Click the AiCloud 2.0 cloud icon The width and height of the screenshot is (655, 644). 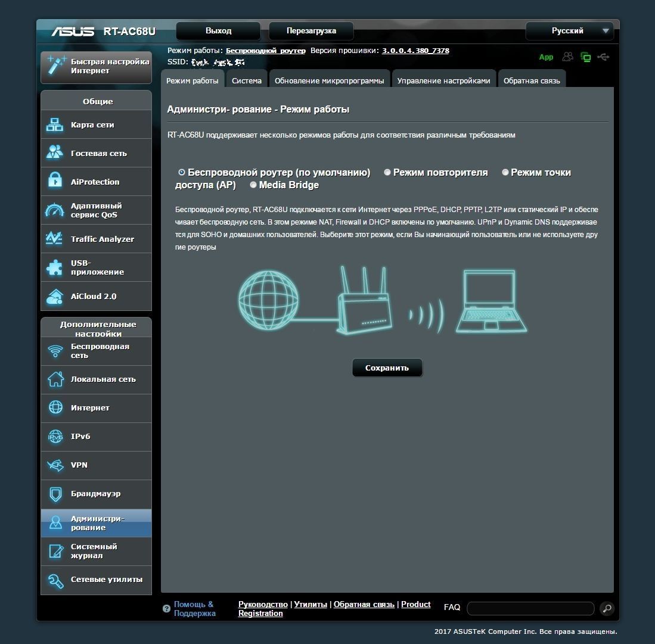pos(55,296)
